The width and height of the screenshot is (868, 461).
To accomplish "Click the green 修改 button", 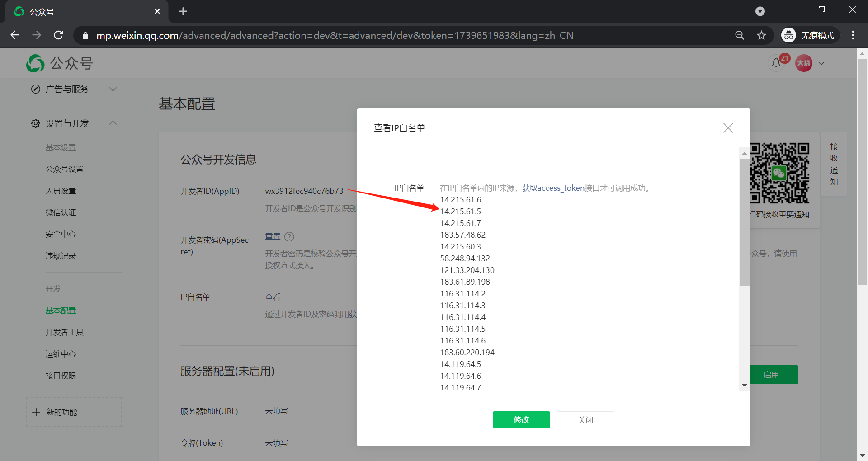I will (x=521, y=420).
